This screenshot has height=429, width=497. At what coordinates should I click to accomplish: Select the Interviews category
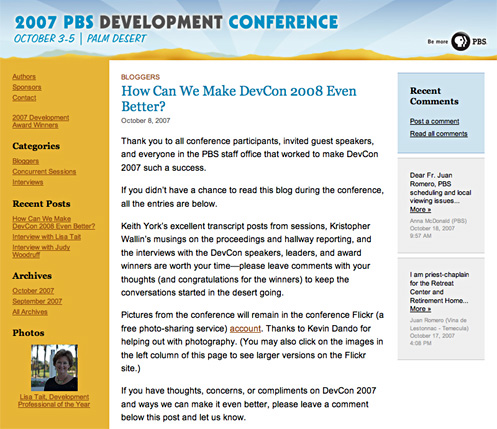coord(28,182)
